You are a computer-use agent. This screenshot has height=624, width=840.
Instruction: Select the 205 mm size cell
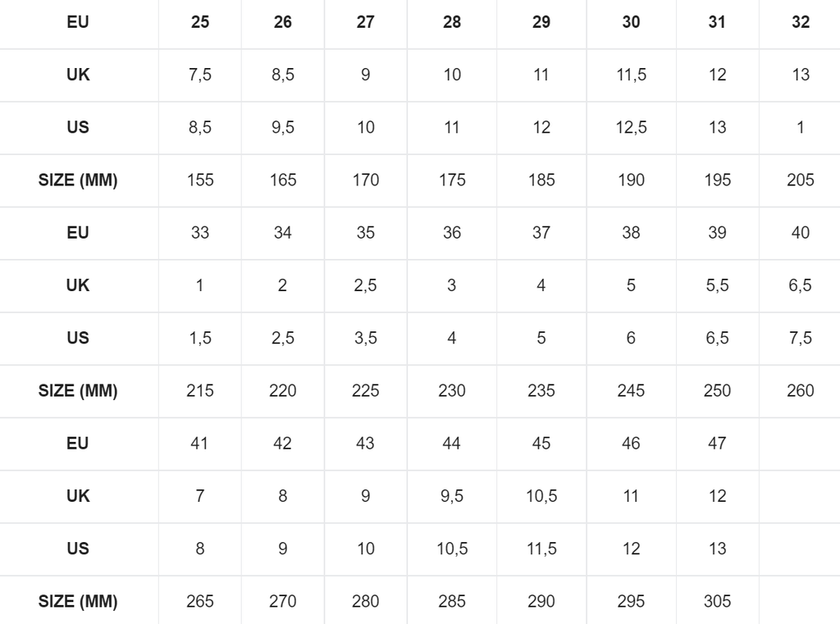[x=801, y=180]
